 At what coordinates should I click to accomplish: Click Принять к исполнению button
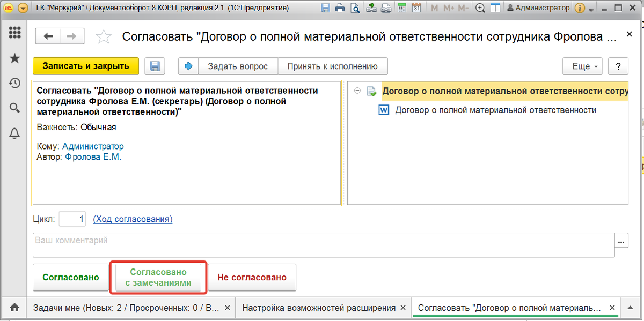pyautogui.click(x=332, y=66)
